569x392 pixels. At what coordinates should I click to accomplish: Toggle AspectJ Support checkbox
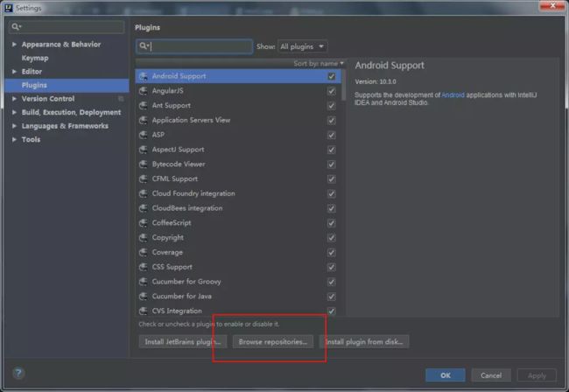point(331,150)
